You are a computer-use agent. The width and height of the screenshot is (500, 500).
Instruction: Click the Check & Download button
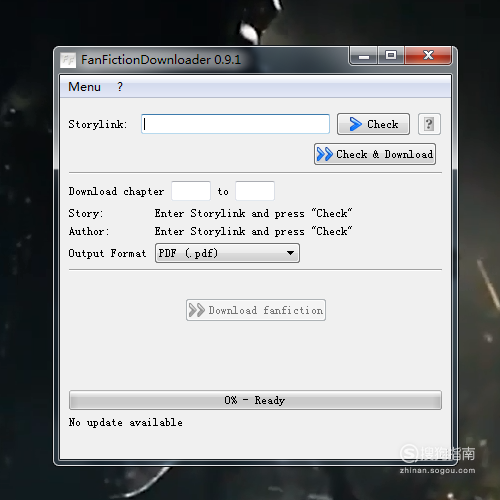coord(375,154)
